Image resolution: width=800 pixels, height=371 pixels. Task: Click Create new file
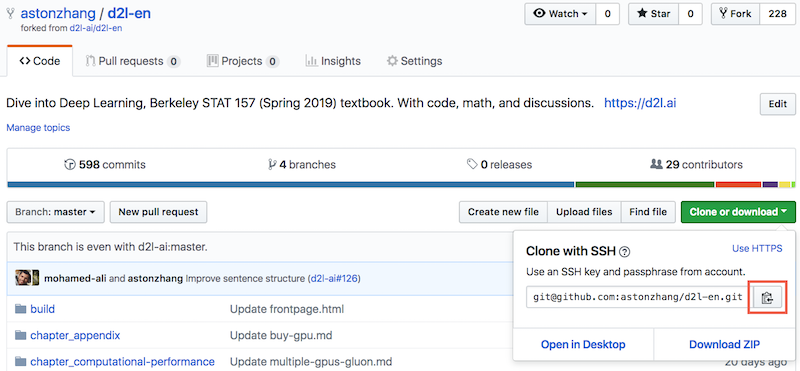pyautogui.click(x=503, y=212)
